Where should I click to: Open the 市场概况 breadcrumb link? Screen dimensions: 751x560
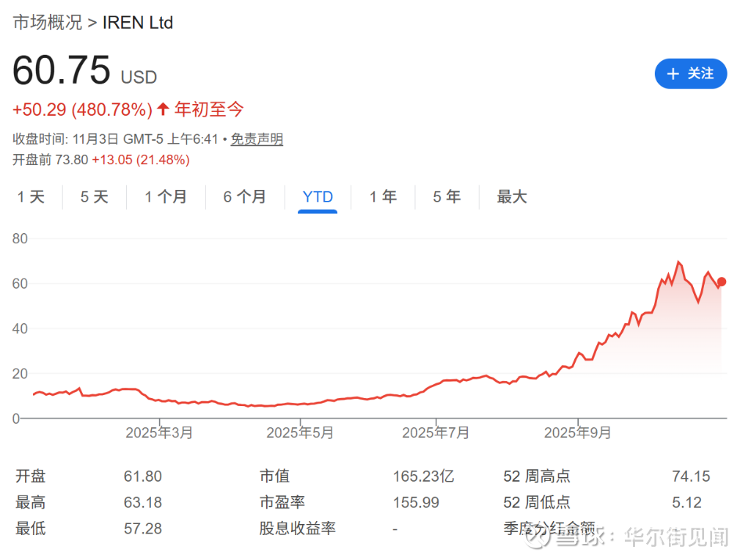[48, 23]
